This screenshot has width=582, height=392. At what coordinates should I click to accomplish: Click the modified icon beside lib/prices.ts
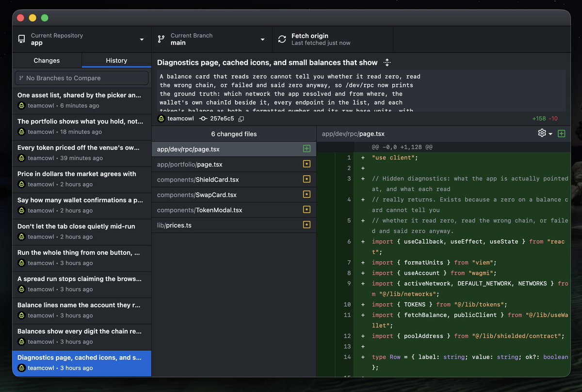point(307,225)
